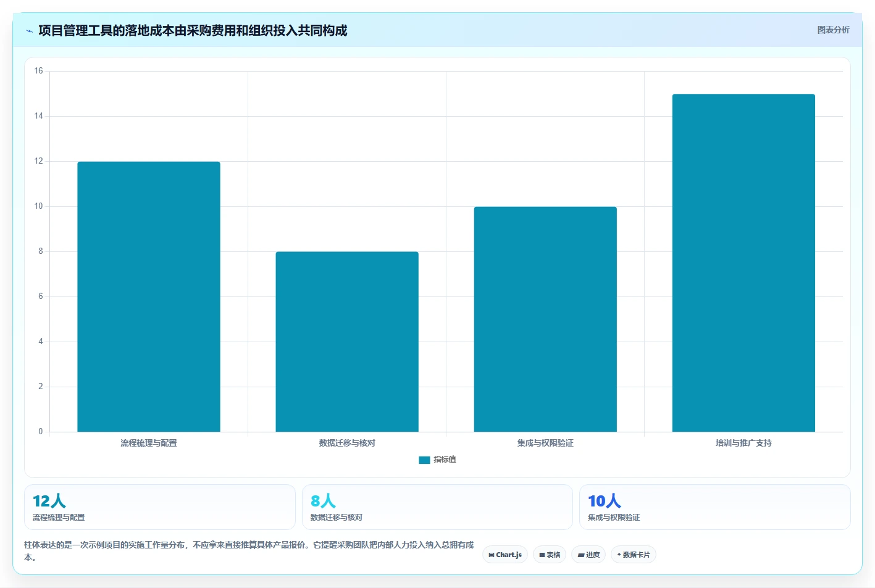Click the y-axis tick label 8
This screenshot has width=875, height=588.
[41, 251]
